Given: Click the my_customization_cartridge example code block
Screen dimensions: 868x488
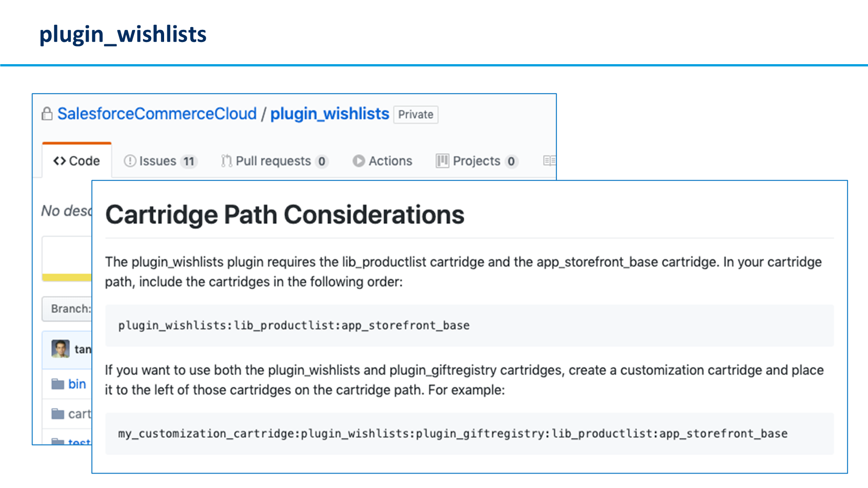Looking at the screenshot, I should pos(469,434).
